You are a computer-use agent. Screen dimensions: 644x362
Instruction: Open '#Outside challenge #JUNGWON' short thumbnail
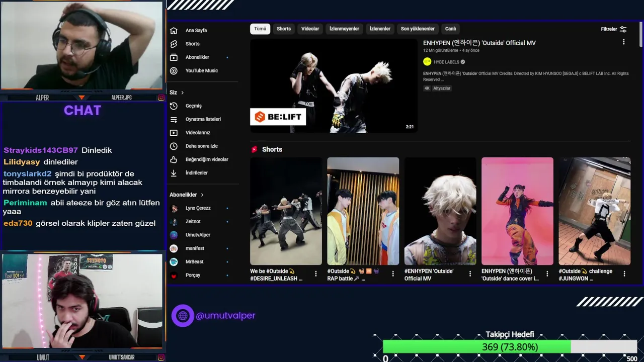594,211
